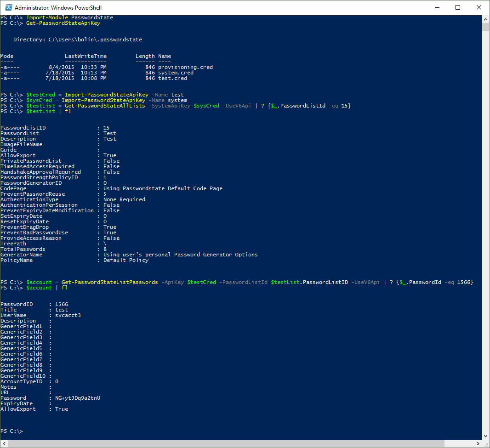Image resolution: width=490 pixels, height=448 pixels.
Task: Click the 'TotalPasswords' label
Action: coord(23,249)
